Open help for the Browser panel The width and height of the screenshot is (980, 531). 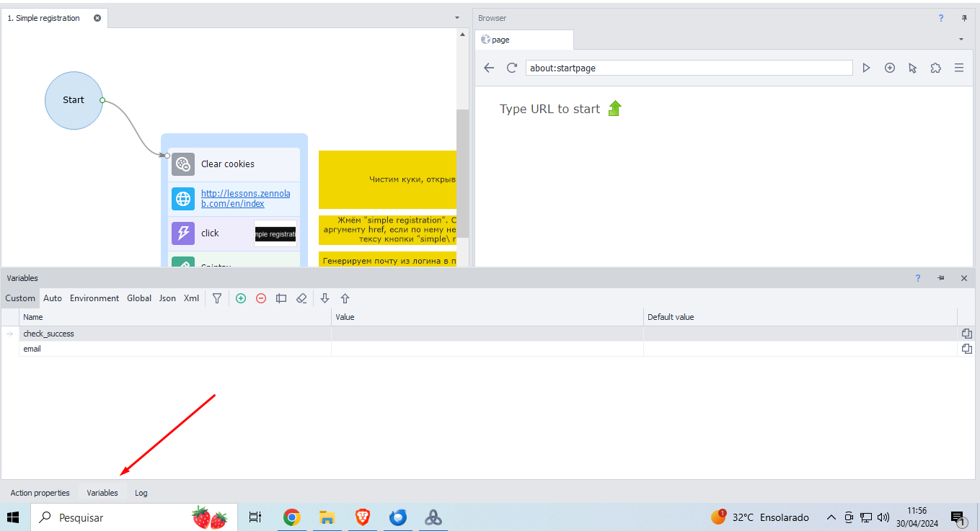941,18
